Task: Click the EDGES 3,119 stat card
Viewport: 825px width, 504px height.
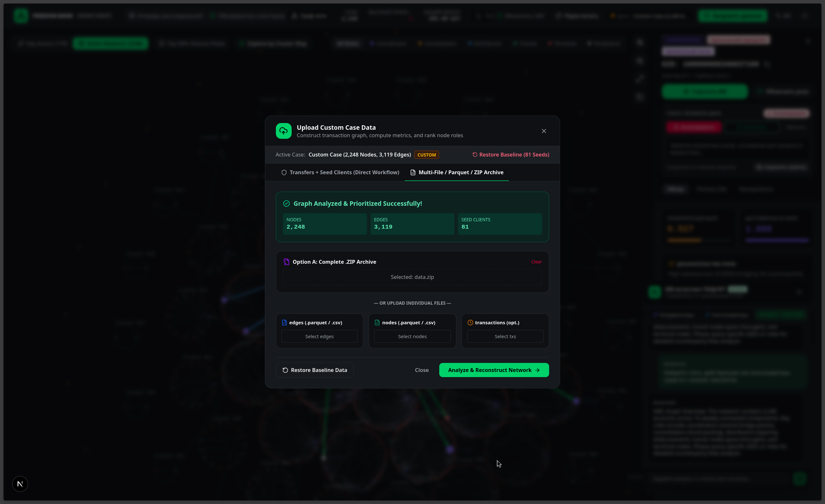Action: pos(412,223)
